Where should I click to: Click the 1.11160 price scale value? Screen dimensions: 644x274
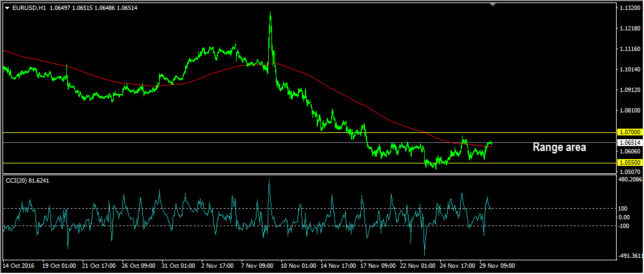(631, 49)
